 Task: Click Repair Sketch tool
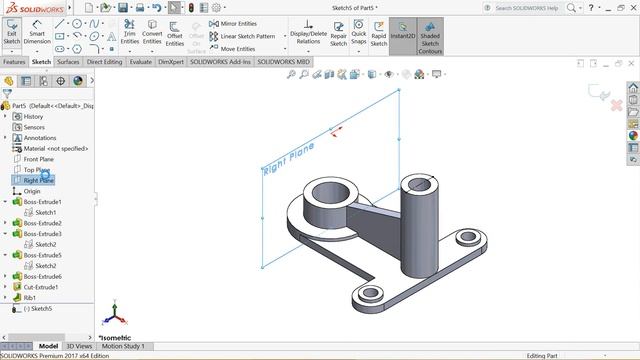[338, 33]
